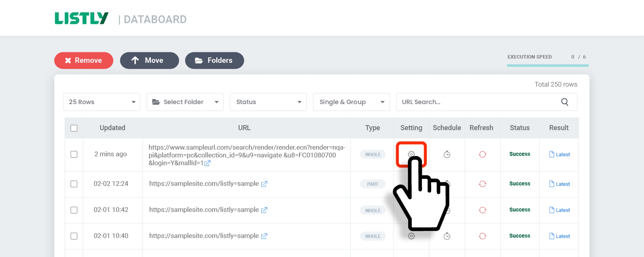Viewport: 644px width, 257px height.
Task: Open Latest result for the first row
Action: click(x=559, y=154)
